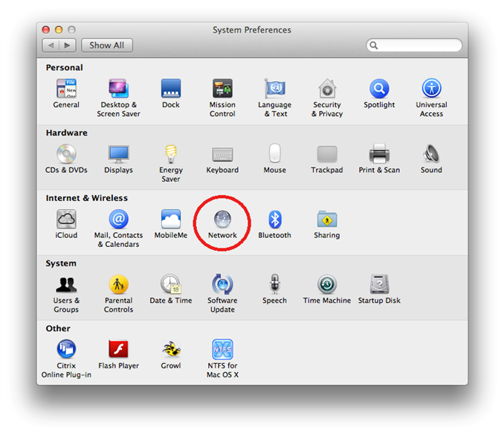This screenshot has width=504, height=436.
Task: Open Software Update preferences
Action: point(222,285)
